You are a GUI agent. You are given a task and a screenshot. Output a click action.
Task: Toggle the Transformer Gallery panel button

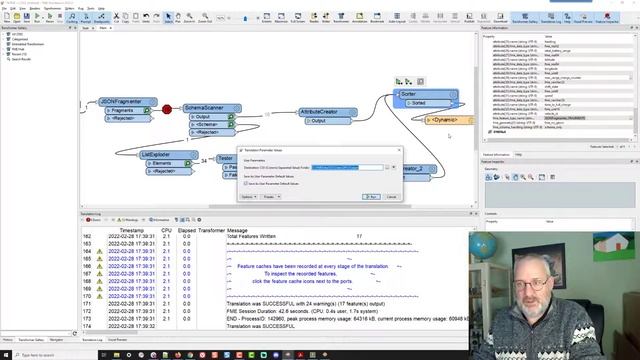(x=525, y=17)
